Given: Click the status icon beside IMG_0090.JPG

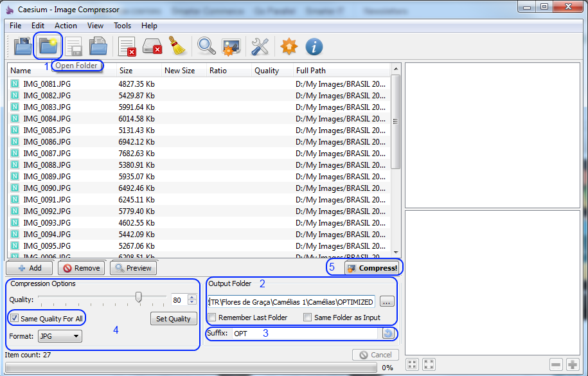Looking at the screenshot, I should coord(15,188).
